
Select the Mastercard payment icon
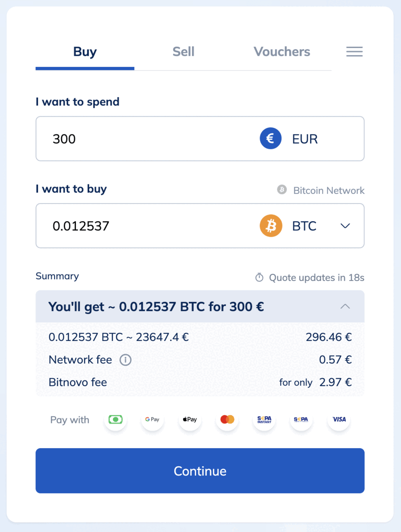tap(227, 419)
